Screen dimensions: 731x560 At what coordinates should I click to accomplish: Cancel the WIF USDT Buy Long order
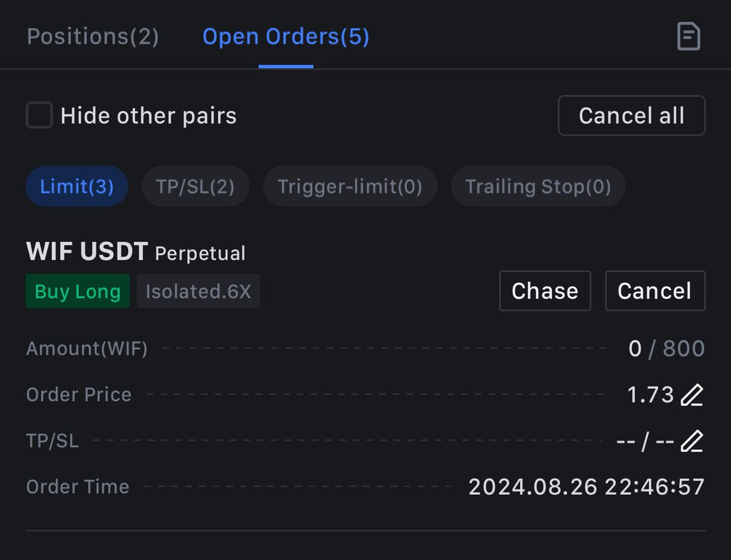click(x=655, y=291)
